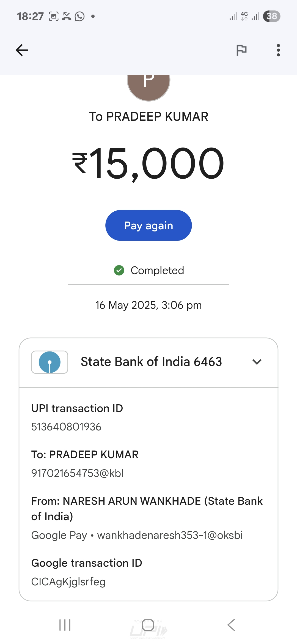
Task: Tap the UPI transaction ID number
Action: 66,427
